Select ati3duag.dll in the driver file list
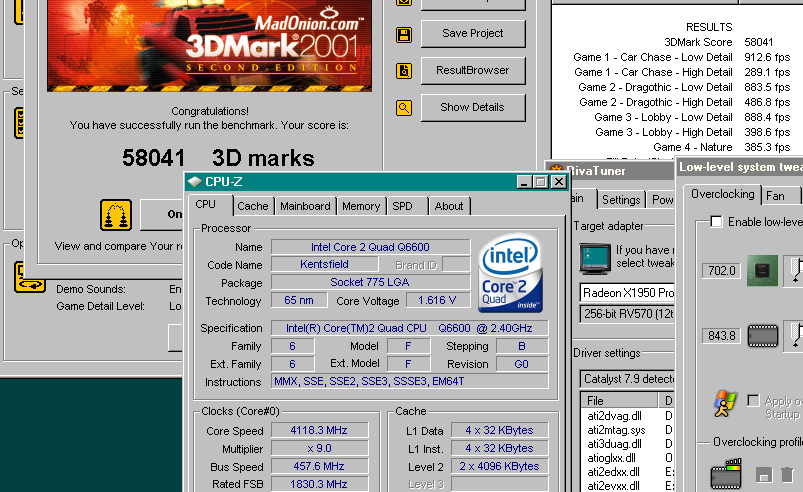 (x=615, y=444)
